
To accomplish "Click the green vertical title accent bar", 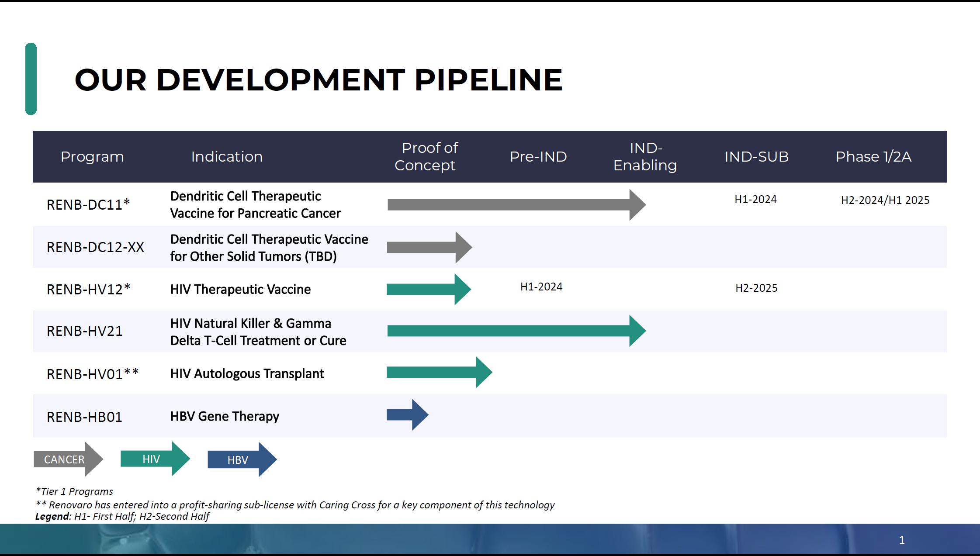I will pos(31,79).
